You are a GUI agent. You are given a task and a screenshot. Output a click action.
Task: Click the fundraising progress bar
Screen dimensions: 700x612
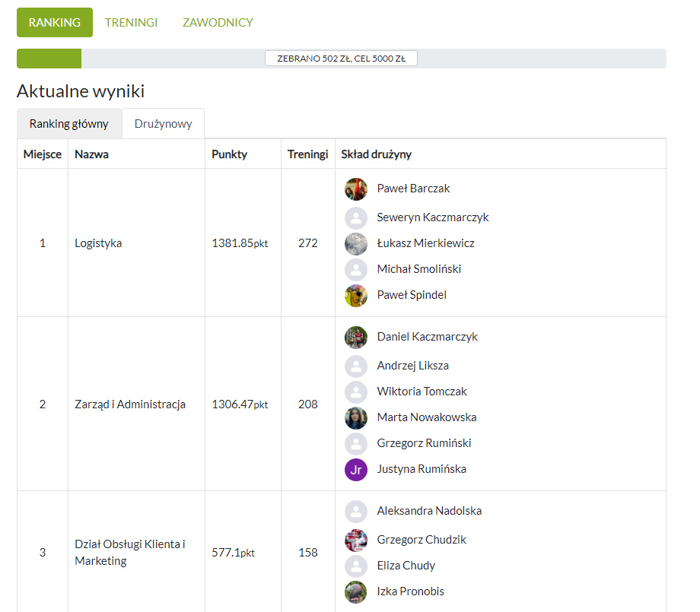click(341, 59)
